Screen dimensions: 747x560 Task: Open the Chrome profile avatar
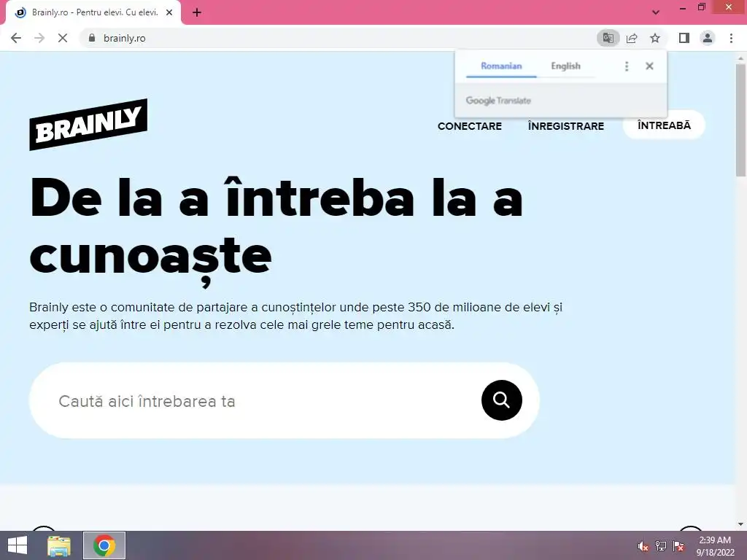708,38
